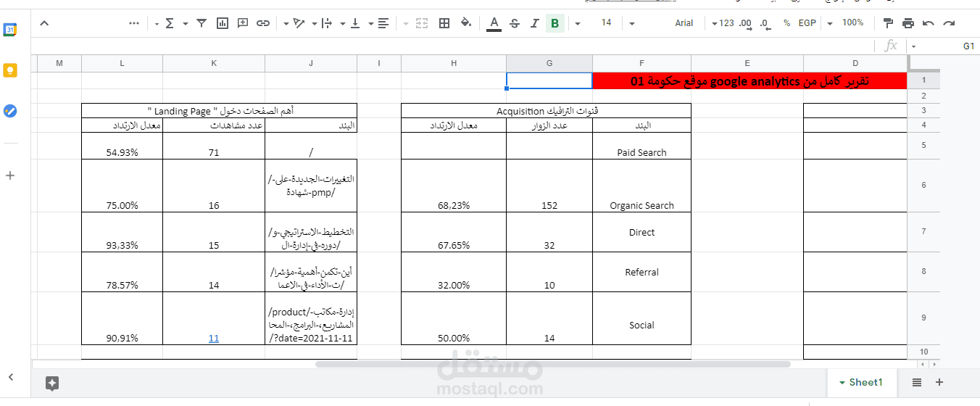Open the borders tool
The height and width of the screenshot is (406, 980).
click(445, 23)
